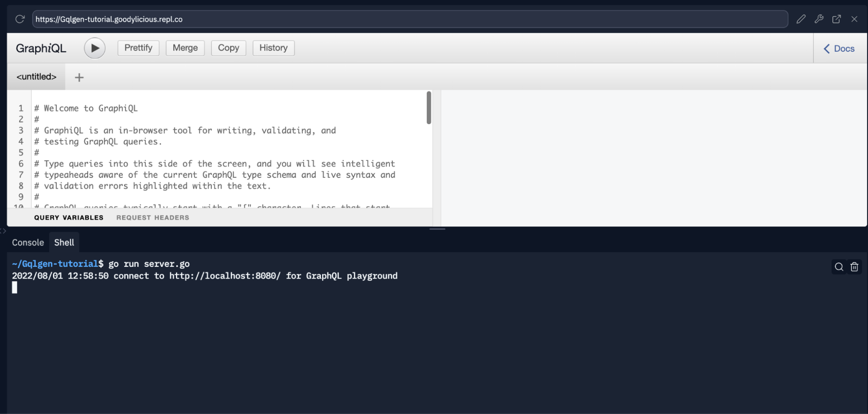Edit the URL using the pencil icon

(x=801, y=19)
